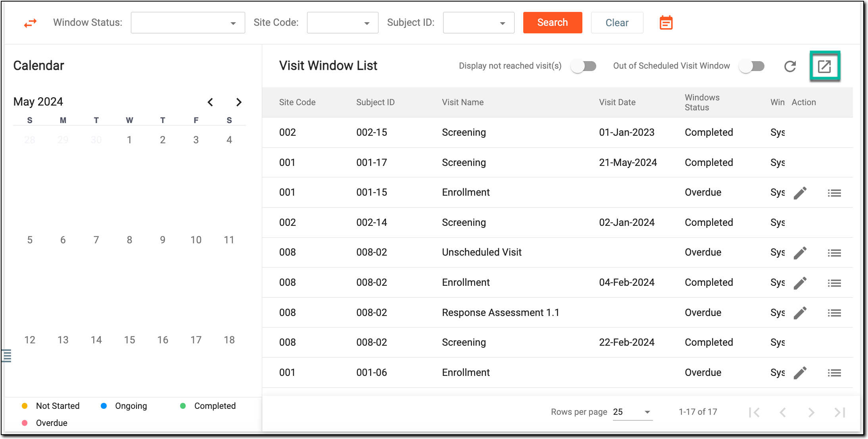This screenshot has width=868, height=439.
Task: Click subject ID 002-15
Action: [x=372, y=132]
